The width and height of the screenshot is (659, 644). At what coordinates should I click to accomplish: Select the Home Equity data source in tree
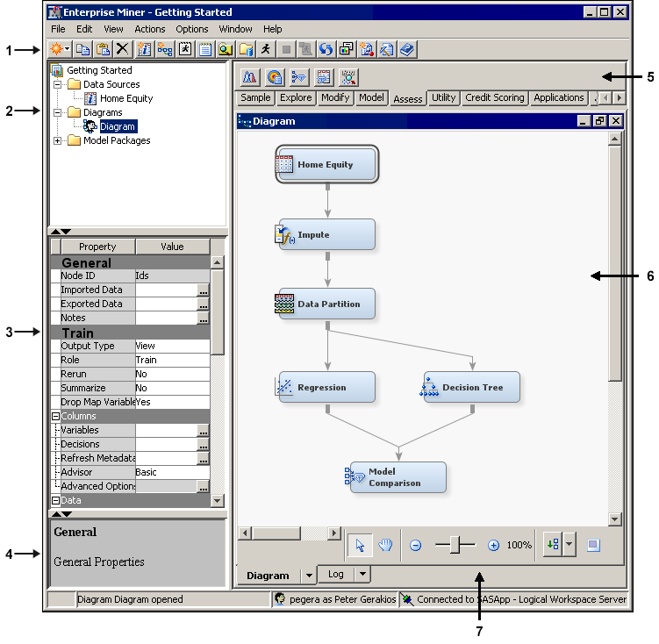click(x=126, y=98)
